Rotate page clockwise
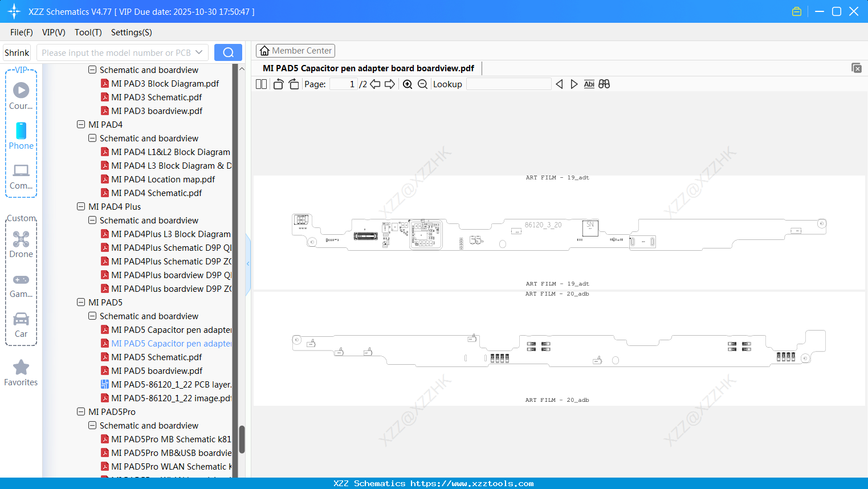The height and width of the screenshot is (489, 868). point(294,84)
